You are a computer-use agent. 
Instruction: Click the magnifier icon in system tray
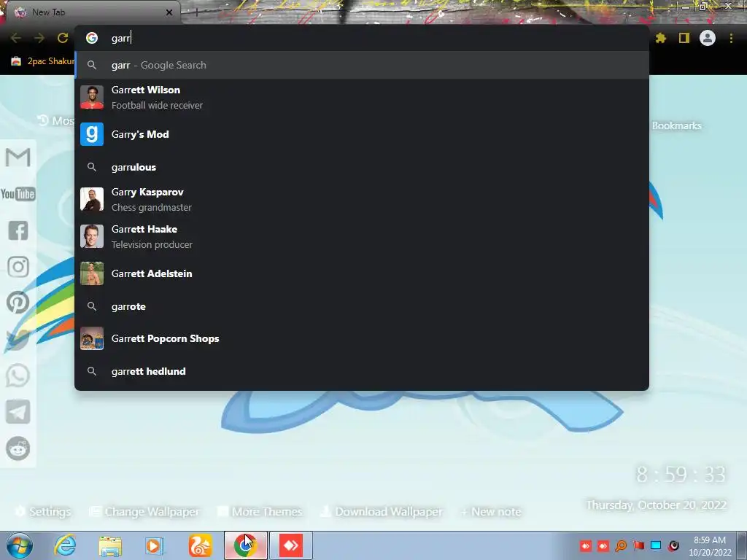(x=621, y=545)
